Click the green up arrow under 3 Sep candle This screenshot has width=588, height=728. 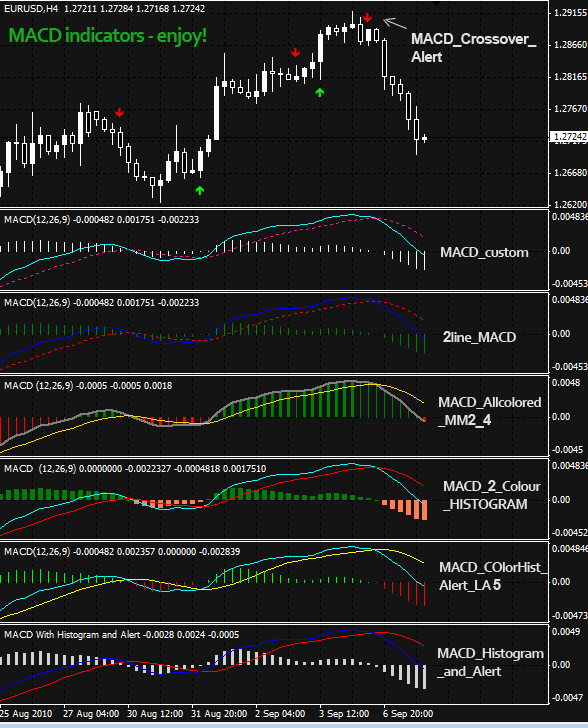click(x=320, y=92)
